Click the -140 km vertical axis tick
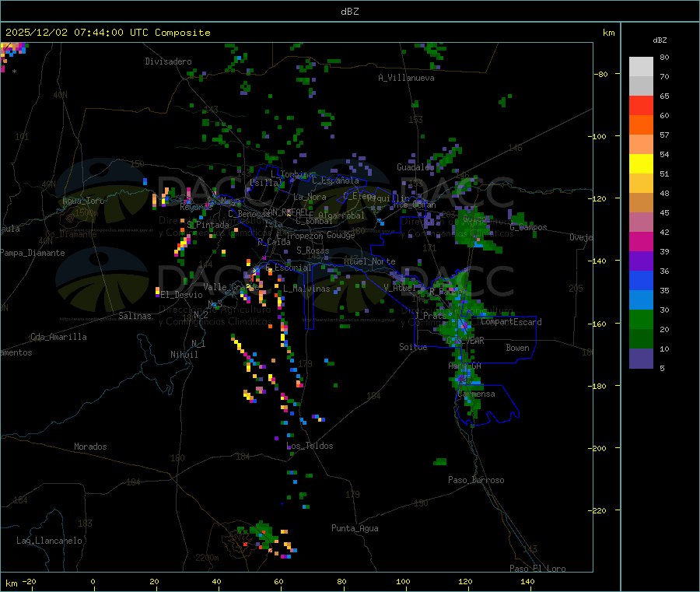Viewport: 700px width, 592px height. (x=597, y=261)
